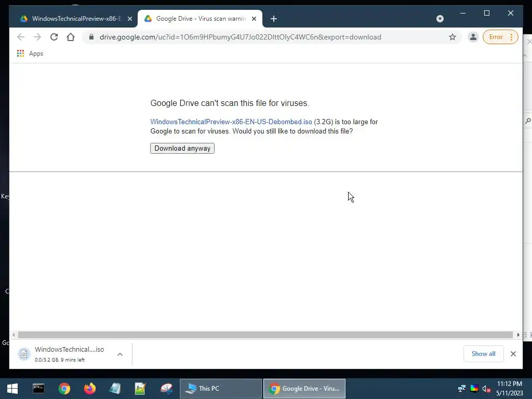
Task: Open the colorful display tray icon
Action: pos(474,389)
